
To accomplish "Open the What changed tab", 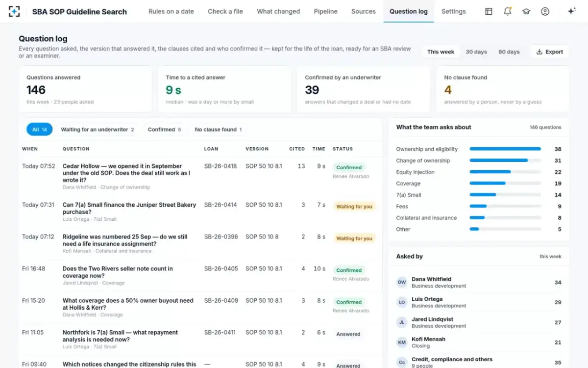I will point(278,11).
